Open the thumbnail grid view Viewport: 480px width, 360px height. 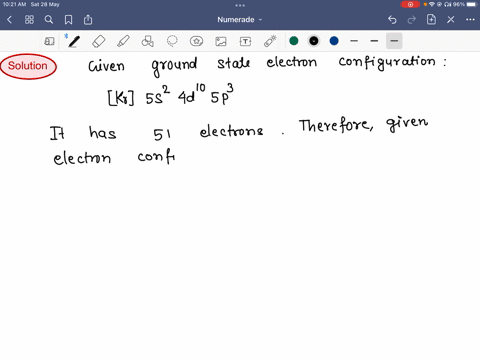pyautogui.click(x=29, y=20)
